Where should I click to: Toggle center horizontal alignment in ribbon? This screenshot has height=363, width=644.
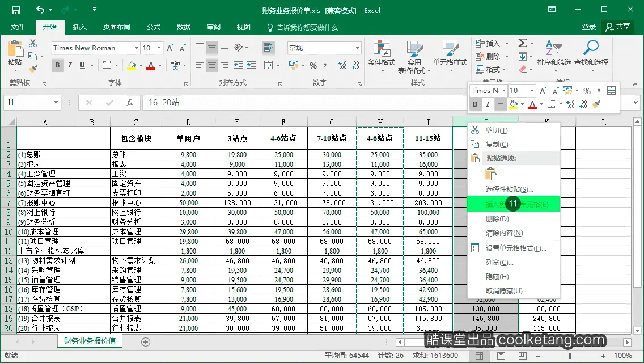[212, 65]
